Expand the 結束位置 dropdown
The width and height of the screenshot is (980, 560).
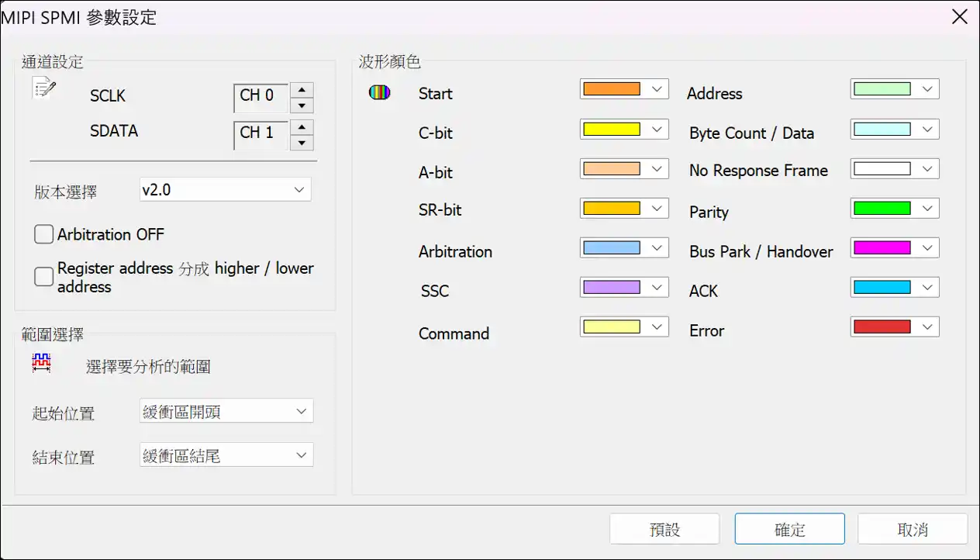pyautogui.click(x=226, y=455)
